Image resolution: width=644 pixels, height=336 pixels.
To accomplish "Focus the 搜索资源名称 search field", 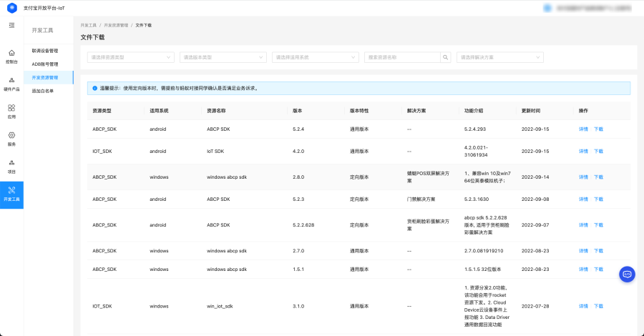I will (402, 57).
